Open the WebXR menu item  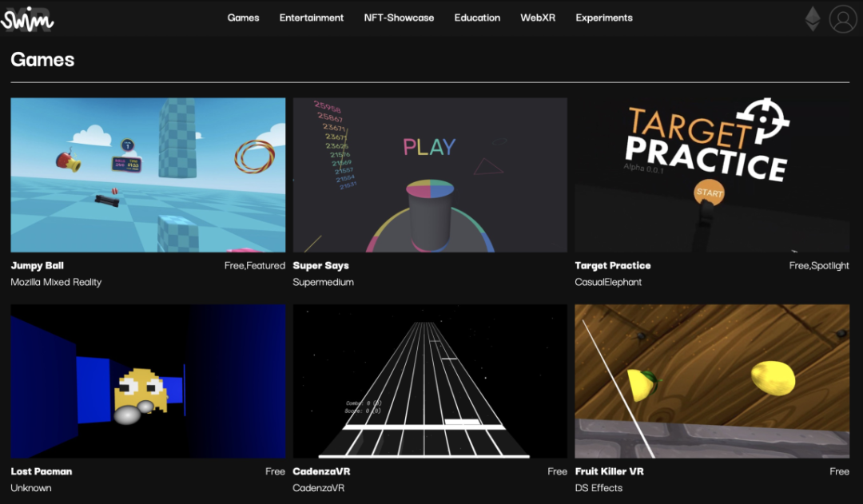[538, 18]
